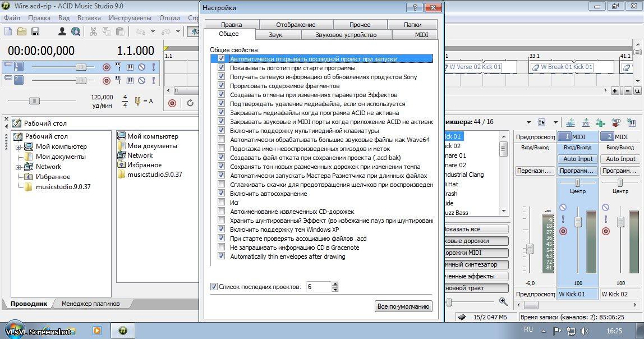Open the mixer dropdown arrow beside 44 / 16
Screen dimensions: 644x339
(528, 122)
